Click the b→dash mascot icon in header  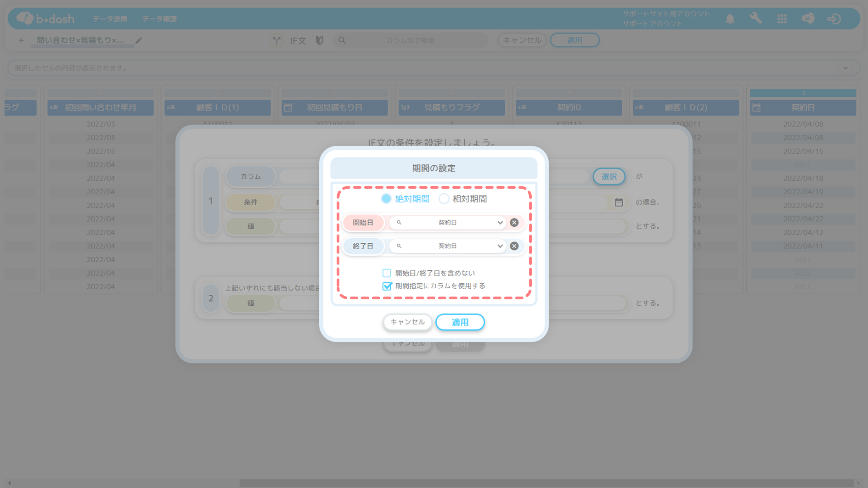pos(808,19)
